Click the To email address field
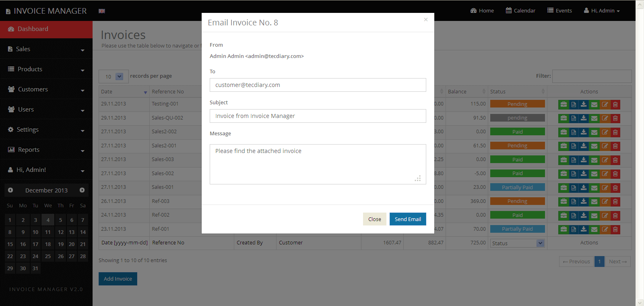Viewport: 644px width, 306px height. tap(318, 85)
